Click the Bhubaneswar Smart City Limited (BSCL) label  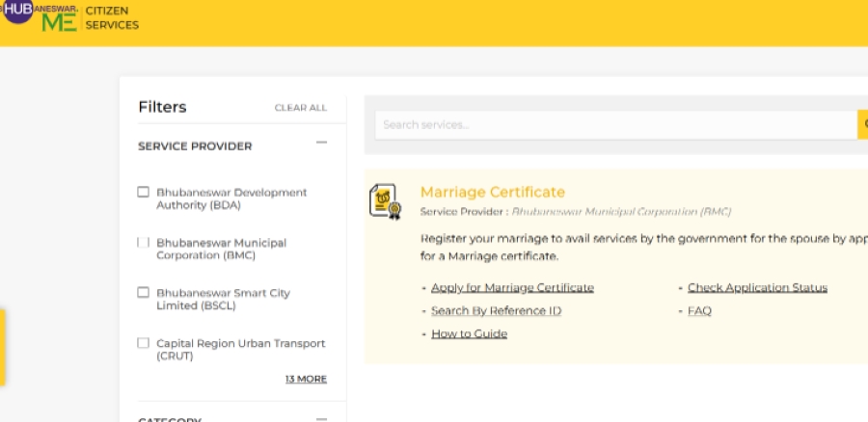point(223,300)
